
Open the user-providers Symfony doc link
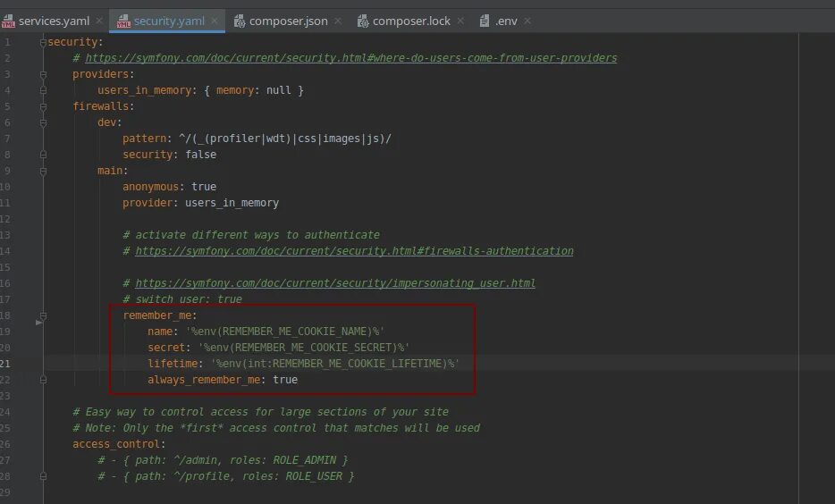coord(351,58)
